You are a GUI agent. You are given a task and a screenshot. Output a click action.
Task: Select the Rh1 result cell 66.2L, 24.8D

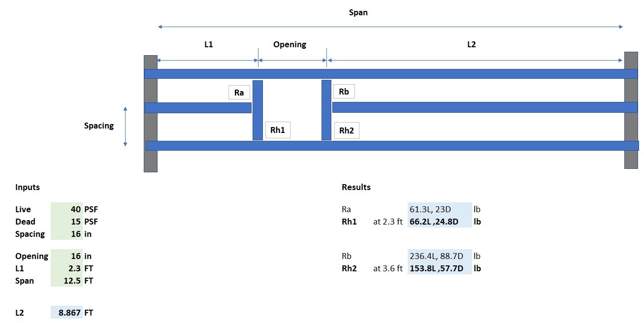click(x=440, y=222)
